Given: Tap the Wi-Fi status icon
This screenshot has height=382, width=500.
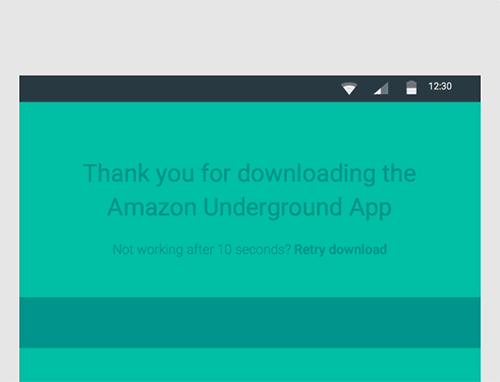Looking at the screenshot, I should click(349, 88).
